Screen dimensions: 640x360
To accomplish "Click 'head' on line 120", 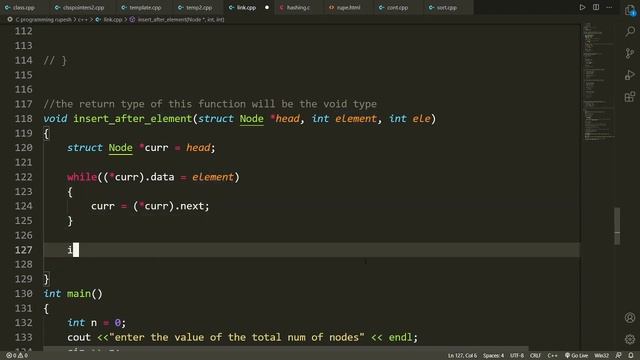I will [x=198, y=148].
